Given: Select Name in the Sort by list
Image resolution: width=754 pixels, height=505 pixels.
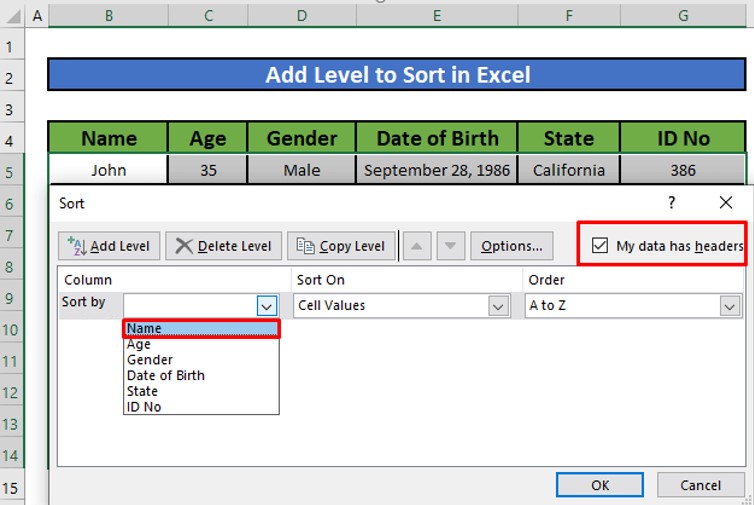Looking at the screenshot, I should point(201,328).
